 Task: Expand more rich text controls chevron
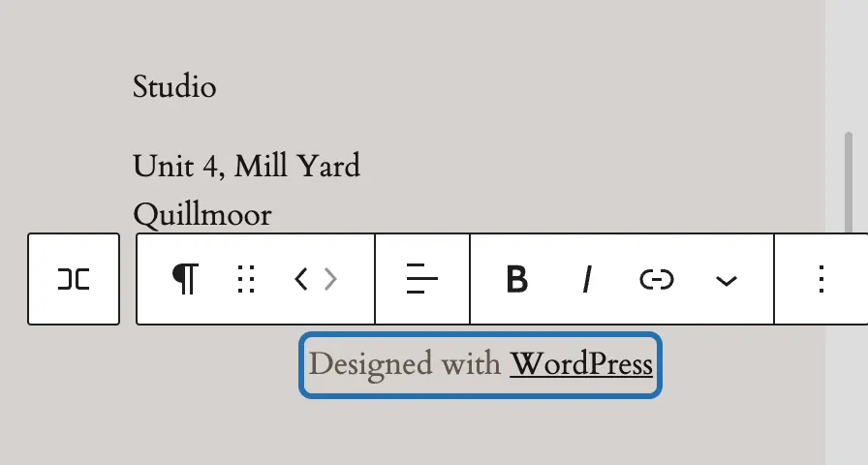(x=727, y=280)
